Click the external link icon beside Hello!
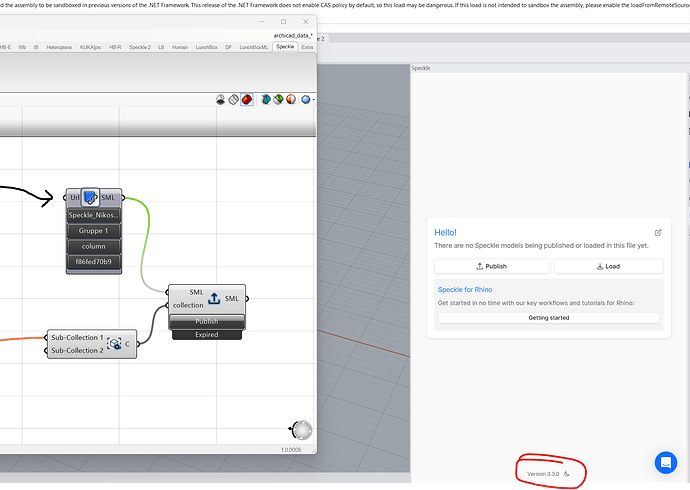 (658, 232)
